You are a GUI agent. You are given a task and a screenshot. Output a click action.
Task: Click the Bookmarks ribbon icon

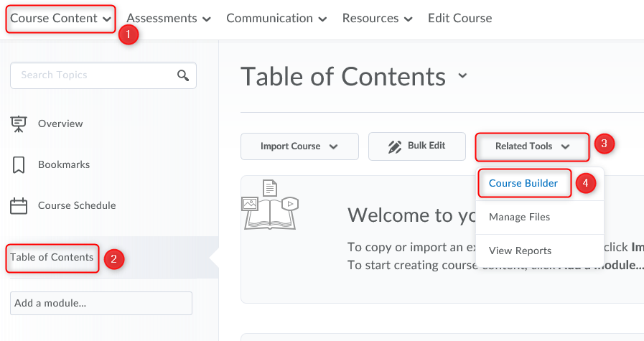coord(19,164)
